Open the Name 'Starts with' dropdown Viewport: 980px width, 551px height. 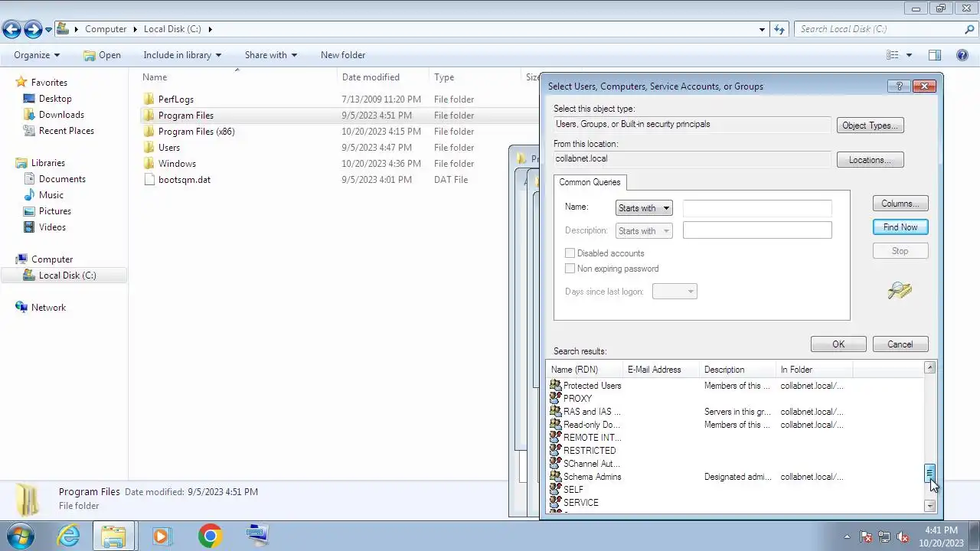tap(644, 208)
